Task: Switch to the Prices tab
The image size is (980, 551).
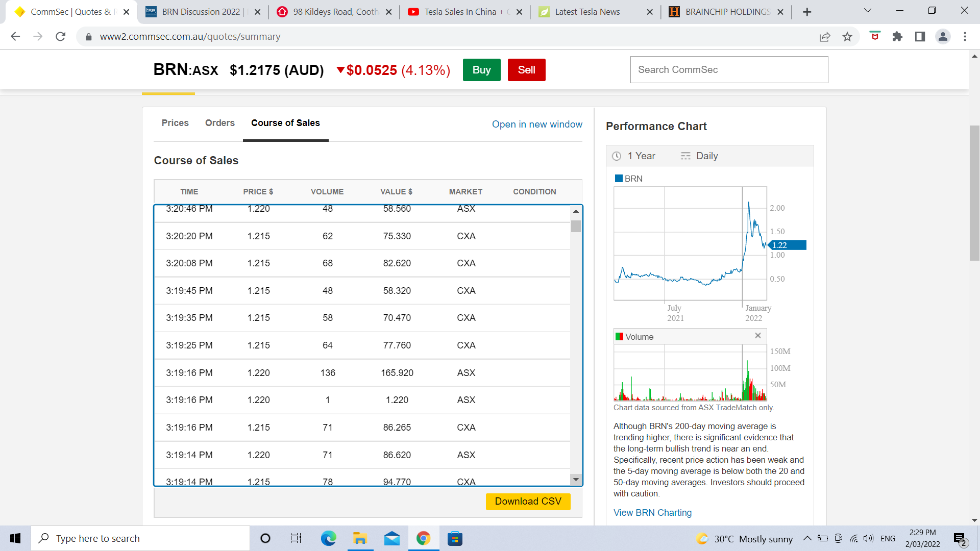Action: [175, 123]
